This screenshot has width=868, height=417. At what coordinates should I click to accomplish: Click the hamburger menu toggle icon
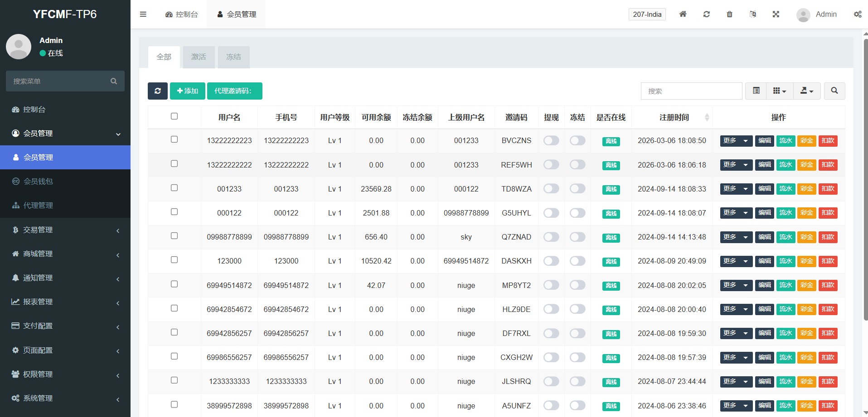pos(143,14)
